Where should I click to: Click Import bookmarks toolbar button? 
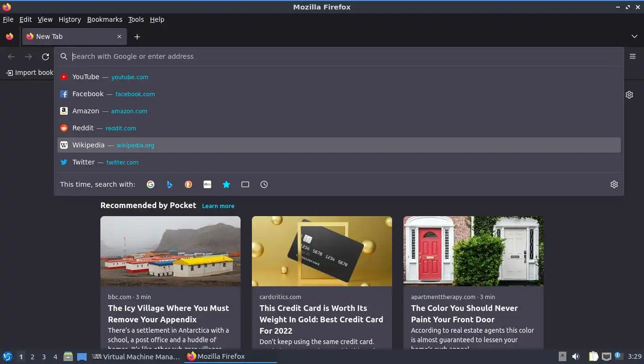click(30, 73)
